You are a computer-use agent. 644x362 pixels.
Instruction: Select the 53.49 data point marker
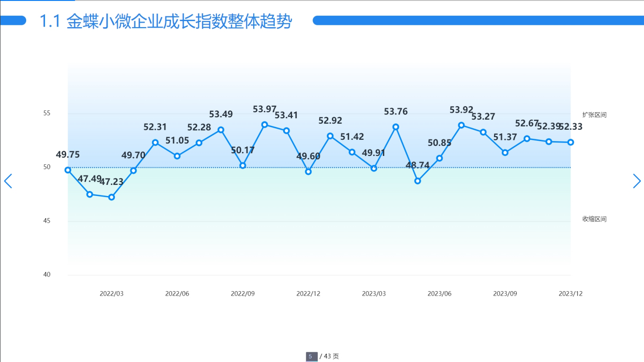coord(221,130)
